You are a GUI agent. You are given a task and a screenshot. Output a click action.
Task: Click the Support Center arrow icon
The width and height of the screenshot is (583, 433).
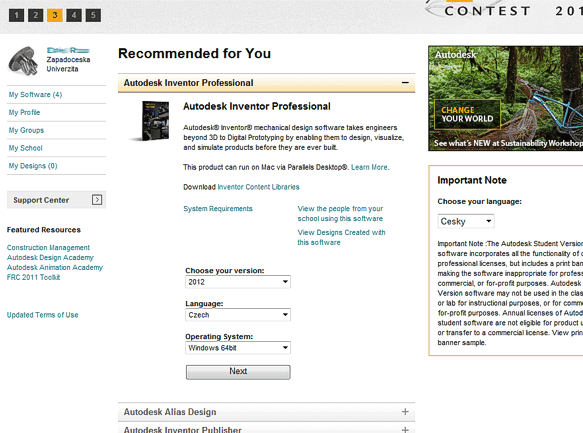pyautogui.click(x=97, y=200)
